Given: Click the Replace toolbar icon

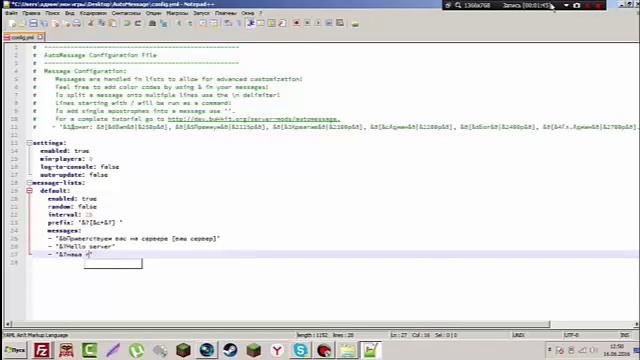Looking at the screenshot, I should pyautogui.click(x=163, y=23).
